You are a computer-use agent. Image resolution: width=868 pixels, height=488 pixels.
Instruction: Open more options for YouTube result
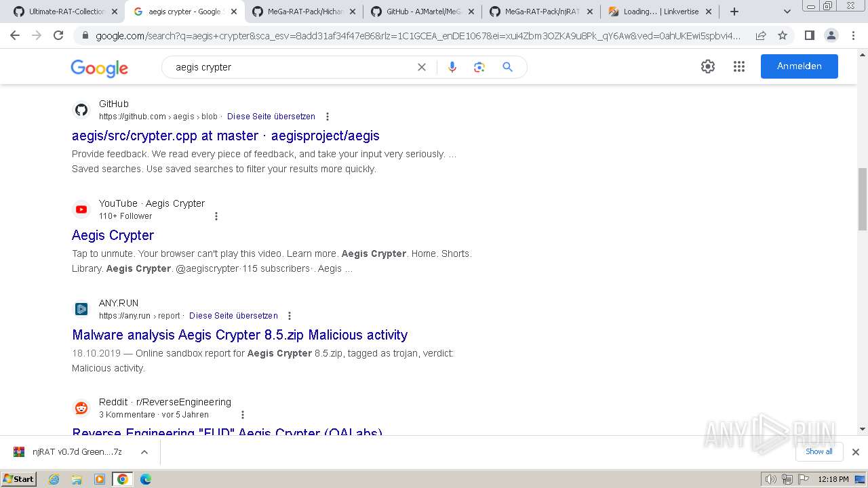216,216
